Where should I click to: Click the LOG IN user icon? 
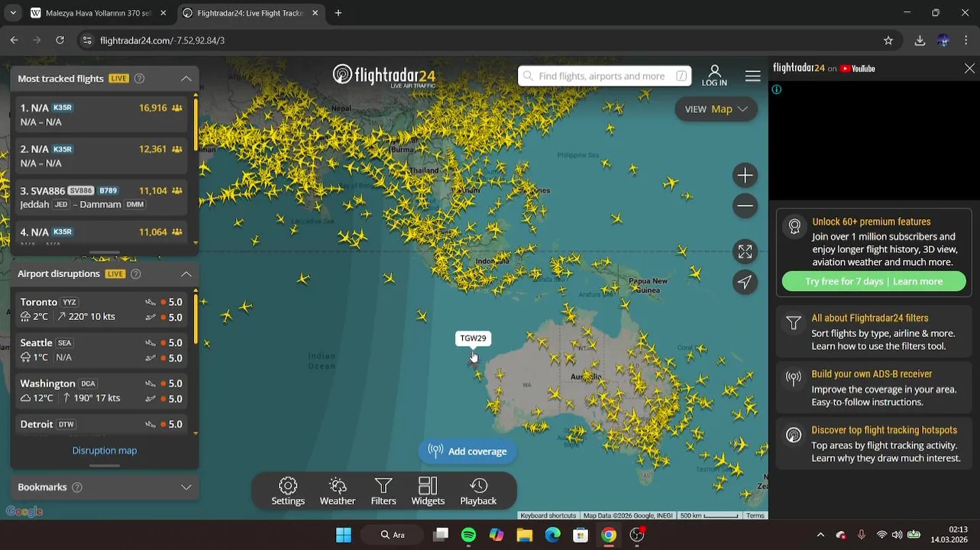click(x=714, y=75)
